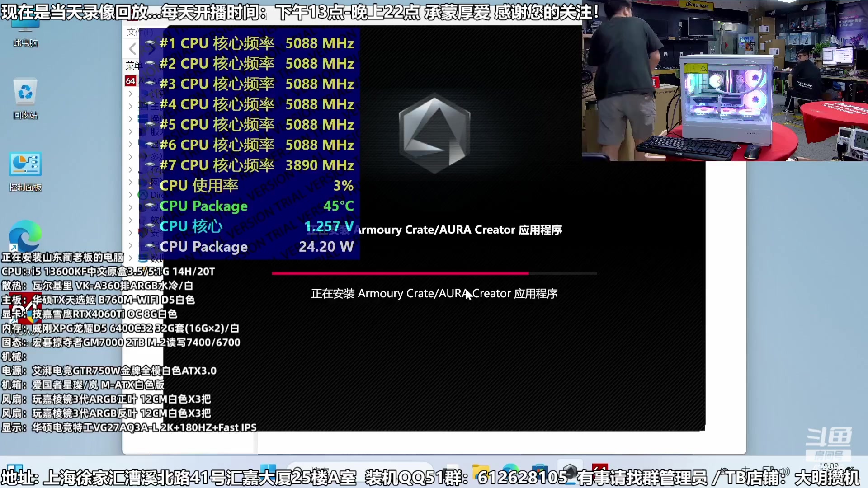The width and height of the screenshot is (868, 488).
Task: Open Microsoft Store from the taskbar
Action: pyautogui.click(x=539, y=472)
